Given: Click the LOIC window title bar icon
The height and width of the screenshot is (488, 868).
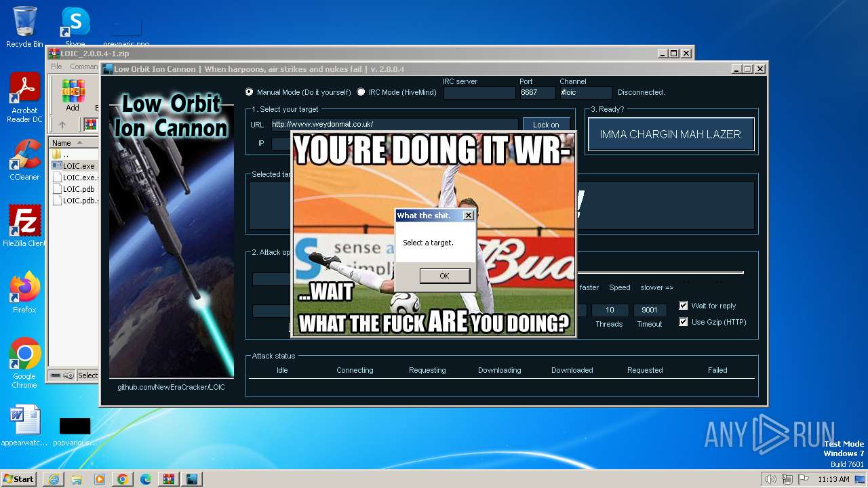Looking at the screenshot, I should click(x=107, y=69).
